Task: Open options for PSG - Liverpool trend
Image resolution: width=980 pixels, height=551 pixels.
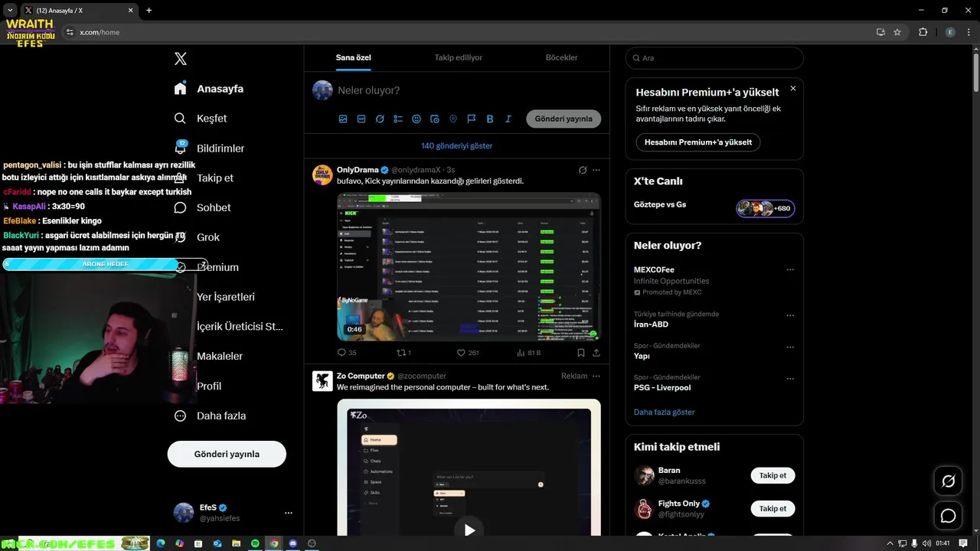Action: click(790, 379)
